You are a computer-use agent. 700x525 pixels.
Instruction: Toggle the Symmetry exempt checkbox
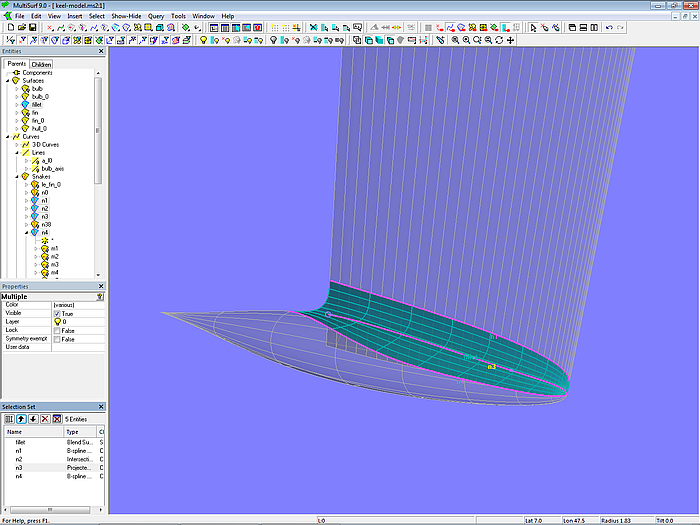pos(57,339)
